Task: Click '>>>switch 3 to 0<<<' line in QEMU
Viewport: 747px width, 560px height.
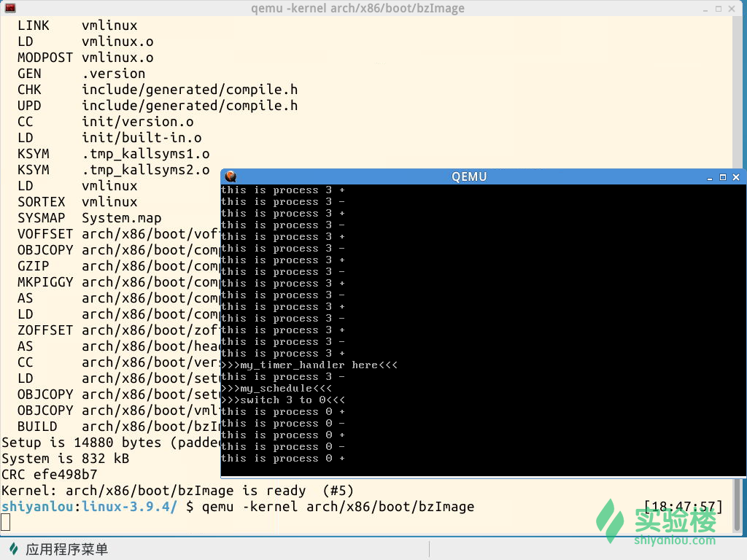Action: pos(283,400)
